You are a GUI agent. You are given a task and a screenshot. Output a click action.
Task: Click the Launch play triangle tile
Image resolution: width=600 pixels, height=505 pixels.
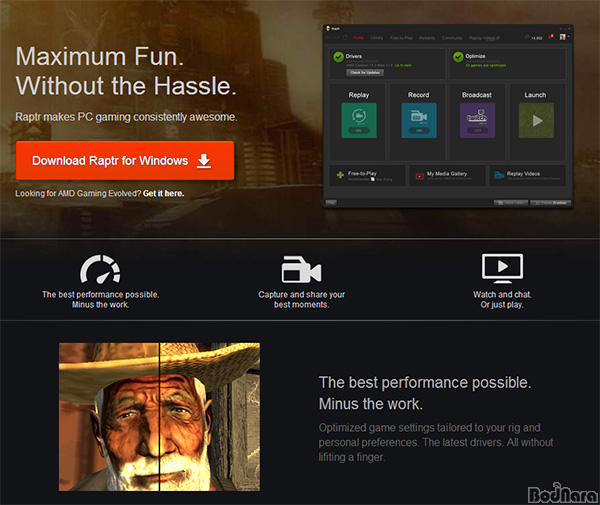coord(536,120)
